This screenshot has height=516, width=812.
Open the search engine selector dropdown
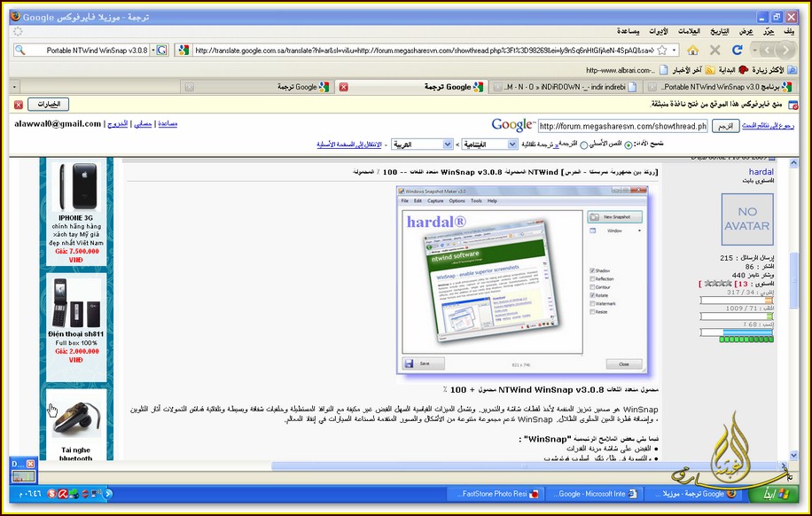[x=153, y=51]
